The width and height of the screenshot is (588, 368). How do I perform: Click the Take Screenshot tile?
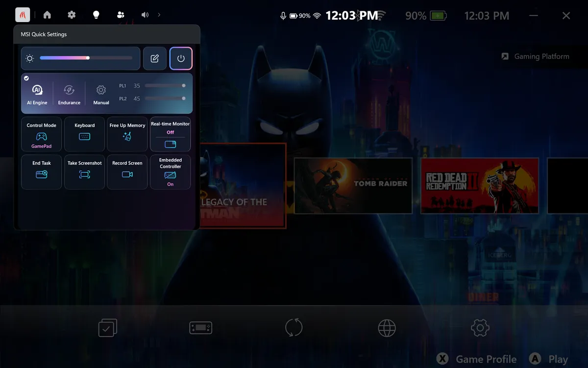[85, 172]
